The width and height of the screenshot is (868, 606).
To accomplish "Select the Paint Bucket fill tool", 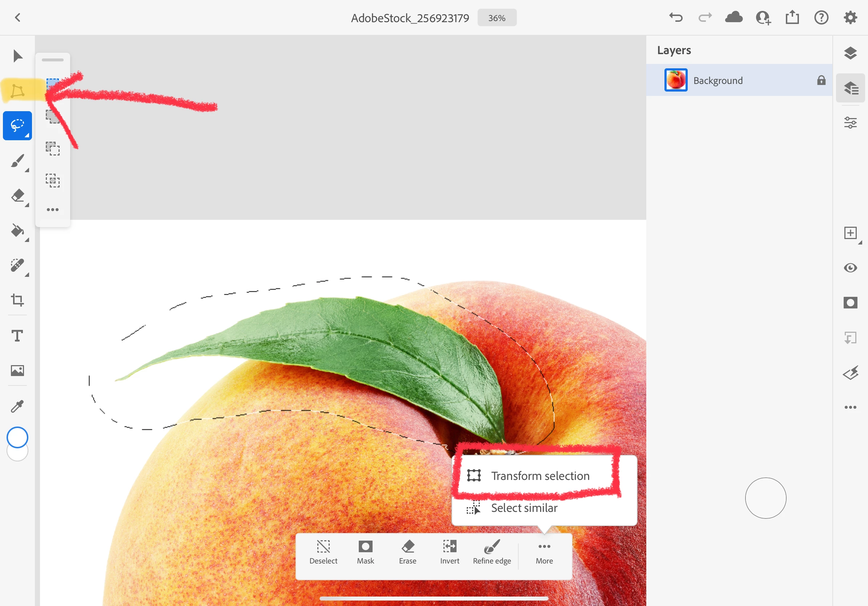I will tap(17, 230).
